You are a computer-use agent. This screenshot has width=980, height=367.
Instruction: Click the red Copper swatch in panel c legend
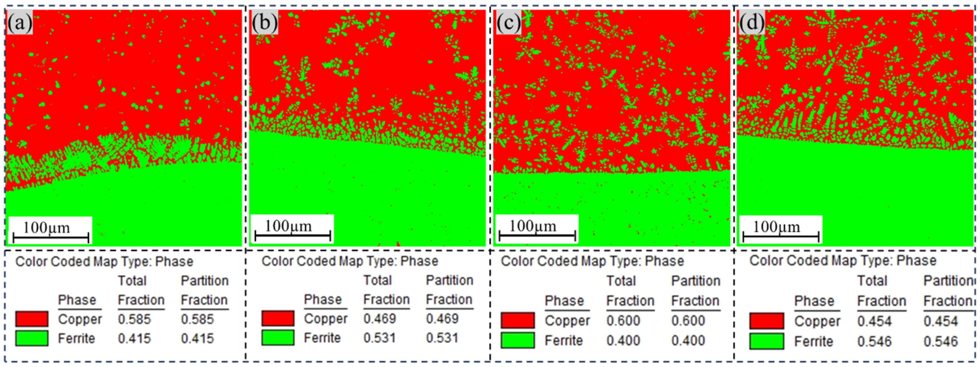click(517, 320)
